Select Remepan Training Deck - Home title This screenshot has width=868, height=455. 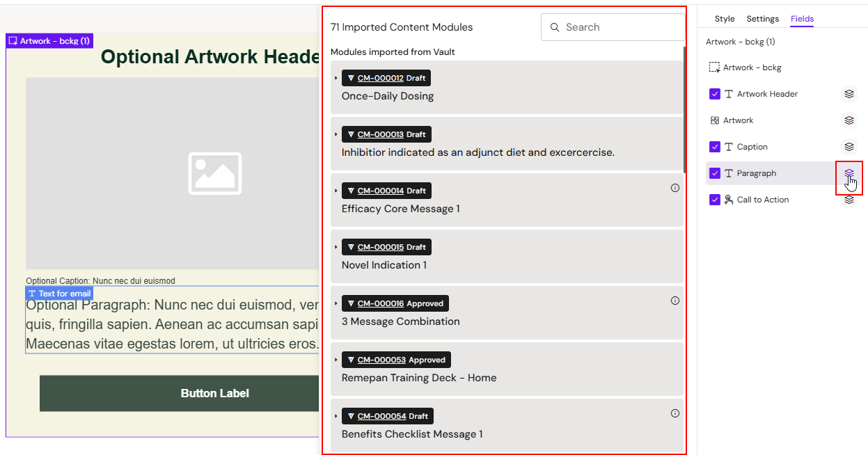pyautogui.click(x=419, y=378)
